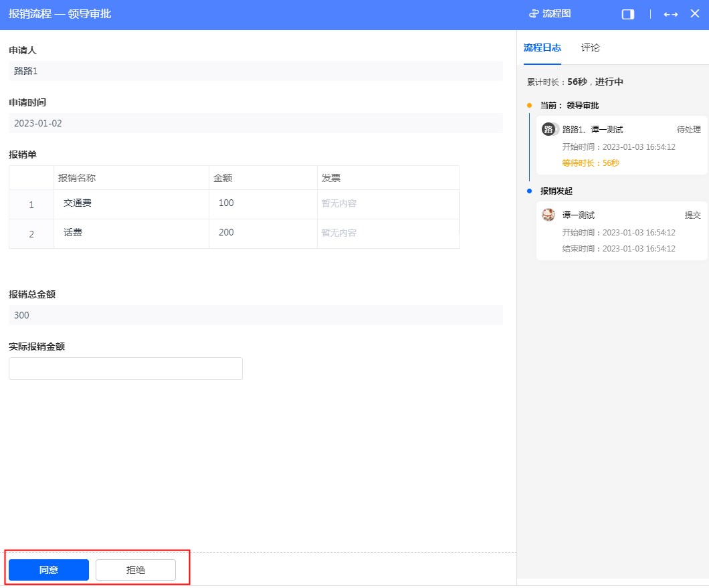Switch to the 评论 tab

pos(590,48)
